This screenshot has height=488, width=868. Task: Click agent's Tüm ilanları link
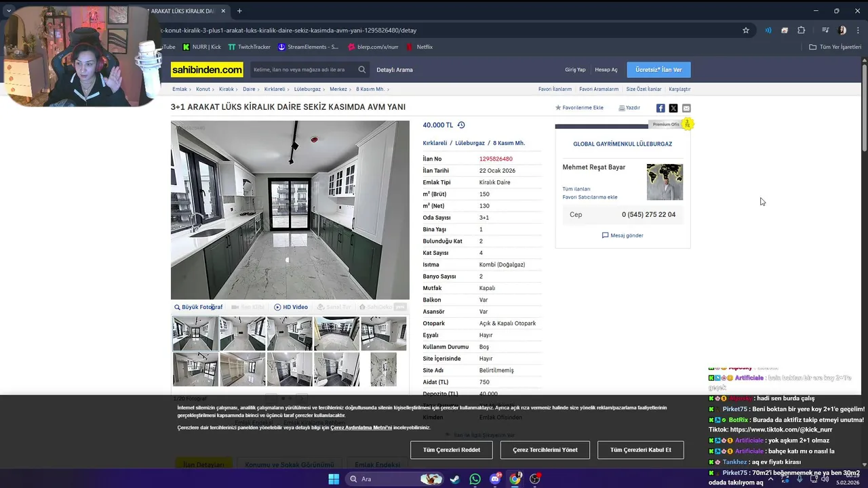pos(576,189)
